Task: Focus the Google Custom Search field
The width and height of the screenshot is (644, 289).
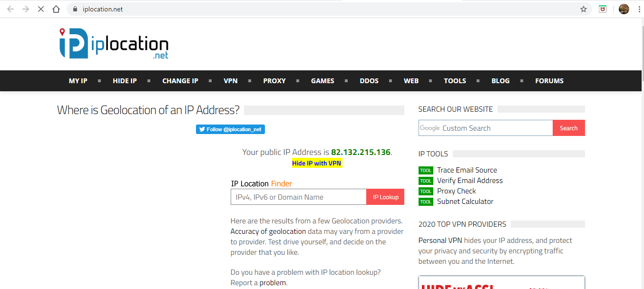Action: coord(486,128)
